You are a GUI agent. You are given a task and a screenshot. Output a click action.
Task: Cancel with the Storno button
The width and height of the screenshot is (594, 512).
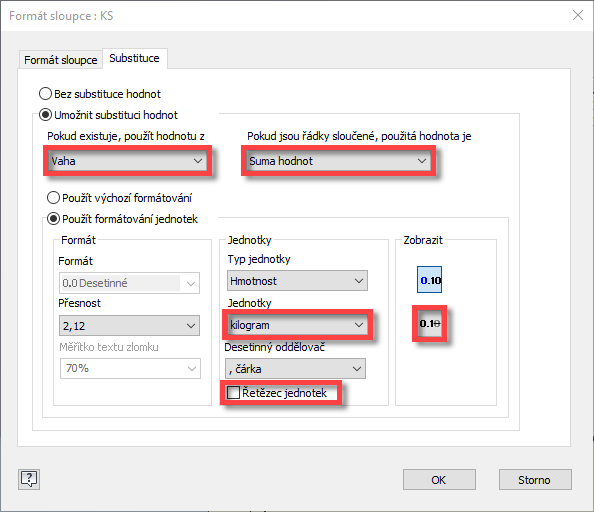coord(535,480)
